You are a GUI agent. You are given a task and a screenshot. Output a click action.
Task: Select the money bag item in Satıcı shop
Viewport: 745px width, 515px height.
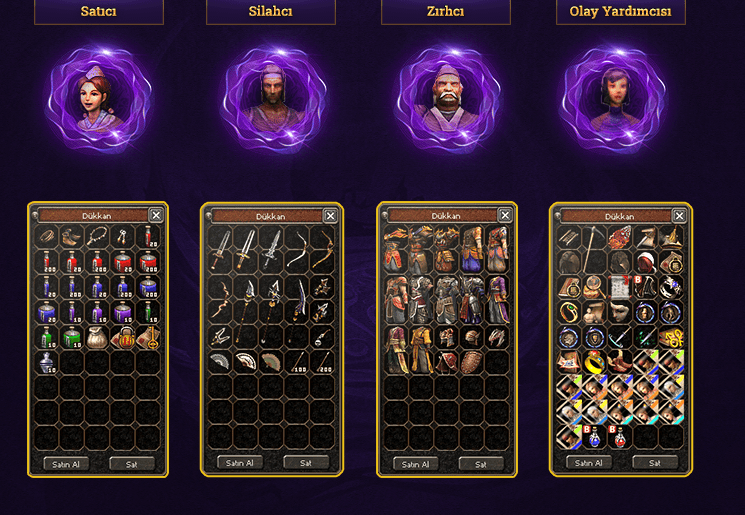click(97, 338)
